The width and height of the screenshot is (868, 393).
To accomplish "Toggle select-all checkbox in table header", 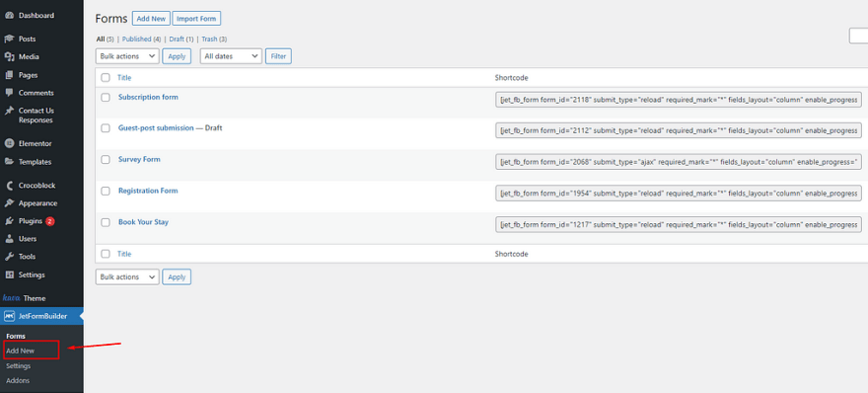I will [106, 78].
